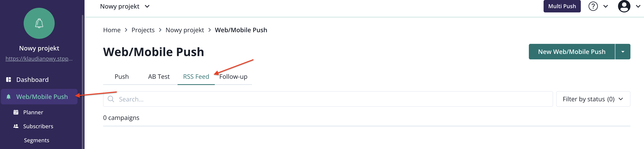
Task: Click the Planner calendar icon
Action: tap(16, 112)
